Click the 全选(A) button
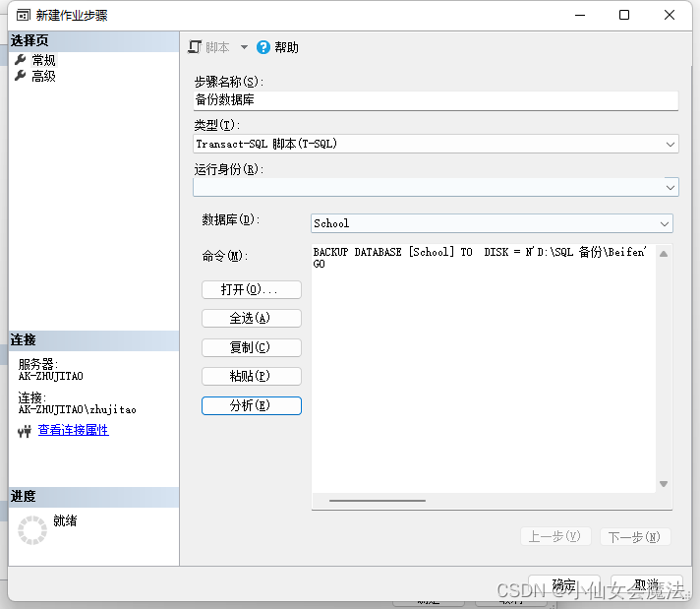The width and height of the screenshot is (700, 609). coord(252,318)
